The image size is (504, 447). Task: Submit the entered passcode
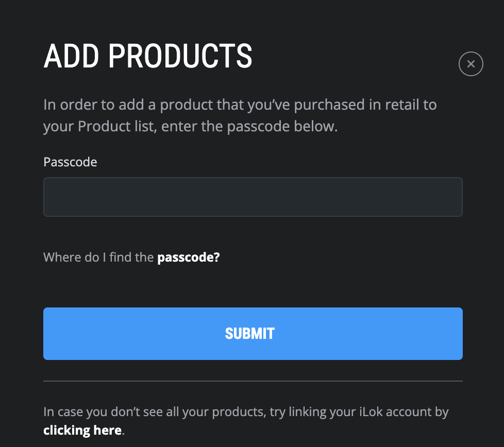(x=253, y=334)
